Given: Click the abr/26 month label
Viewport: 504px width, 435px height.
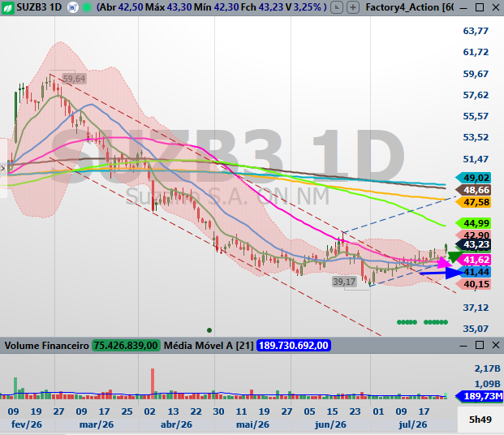Looking at the screenshot, I should click(x=176, y=424).
